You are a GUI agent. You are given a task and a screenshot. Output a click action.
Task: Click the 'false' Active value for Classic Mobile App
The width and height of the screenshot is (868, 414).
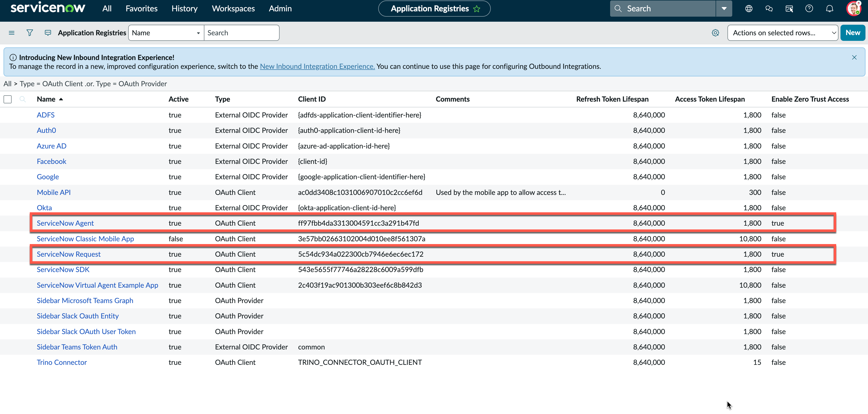(176, 239)
